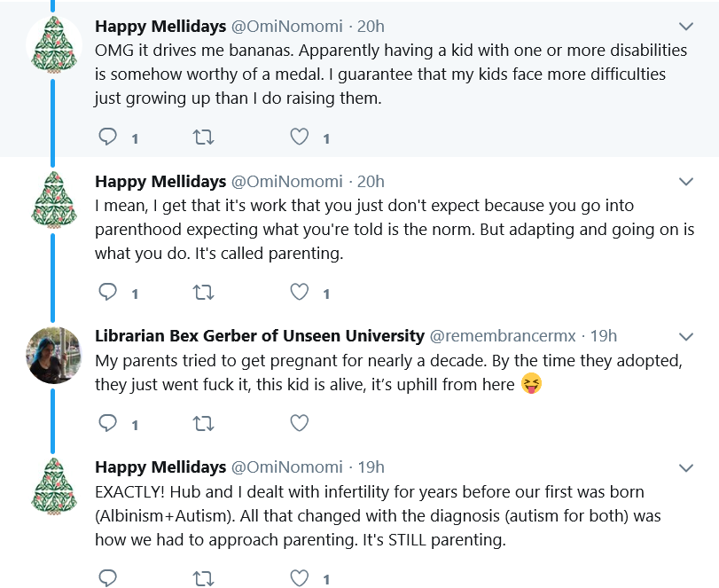Retweet the 'It's called parenting' tweet

point(203,292)
